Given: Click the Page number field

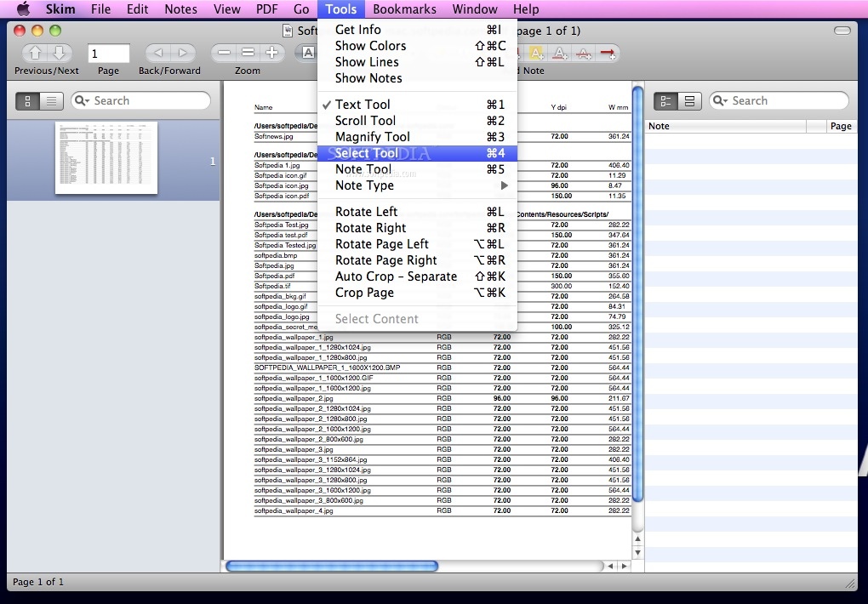Looking at the screenshot, I should click(109, 54).
